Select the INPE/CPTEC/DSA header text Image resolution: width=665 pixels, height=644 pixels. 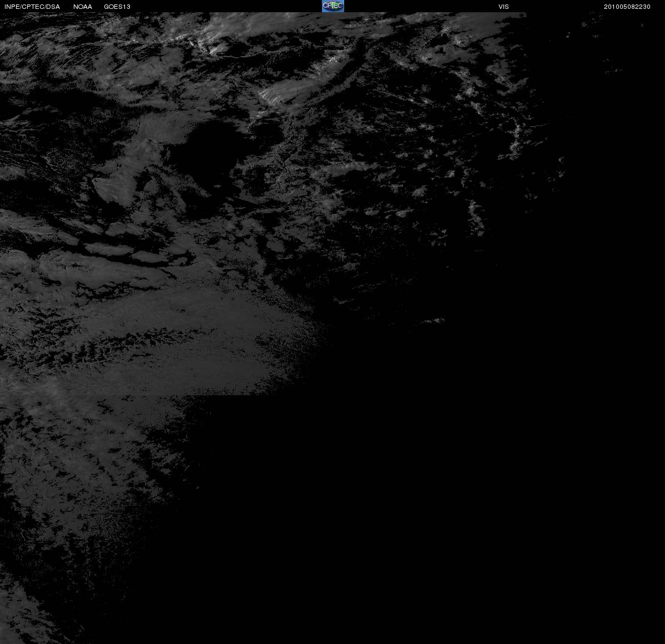point(32,7)
